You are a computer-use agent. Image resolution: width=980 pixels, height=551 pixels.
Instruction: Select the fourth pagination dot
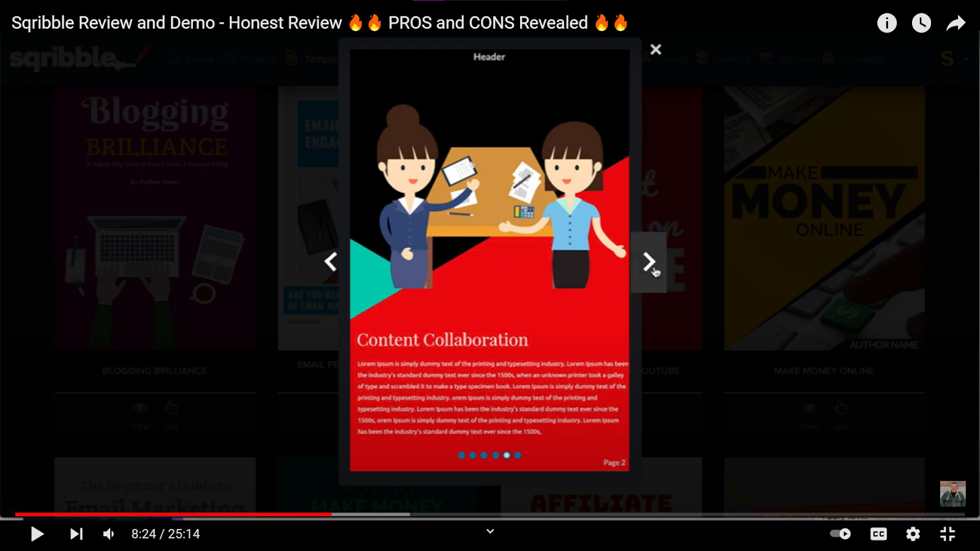(496, 455)
